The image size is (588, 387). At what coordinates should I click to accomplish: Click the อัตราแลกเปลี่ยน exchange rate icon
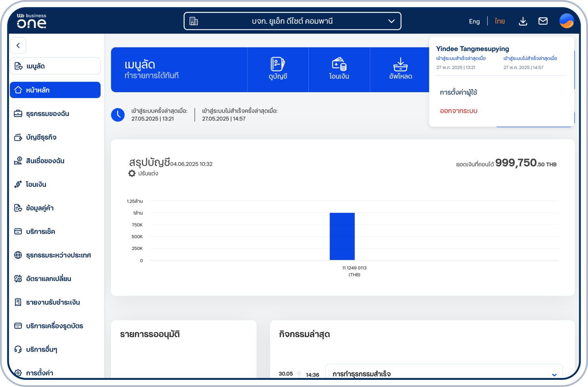click(x=18, y=279)
